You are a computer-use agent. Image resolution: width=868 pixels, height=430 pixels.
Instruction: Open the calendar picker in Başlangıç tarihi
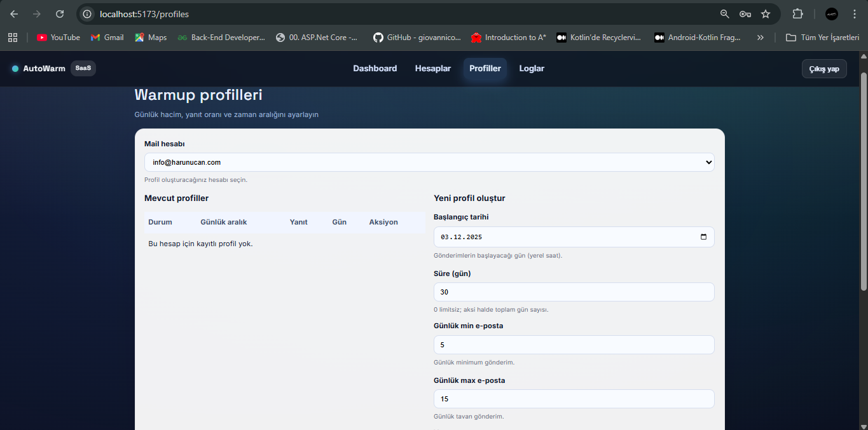(x=703, y=237)
